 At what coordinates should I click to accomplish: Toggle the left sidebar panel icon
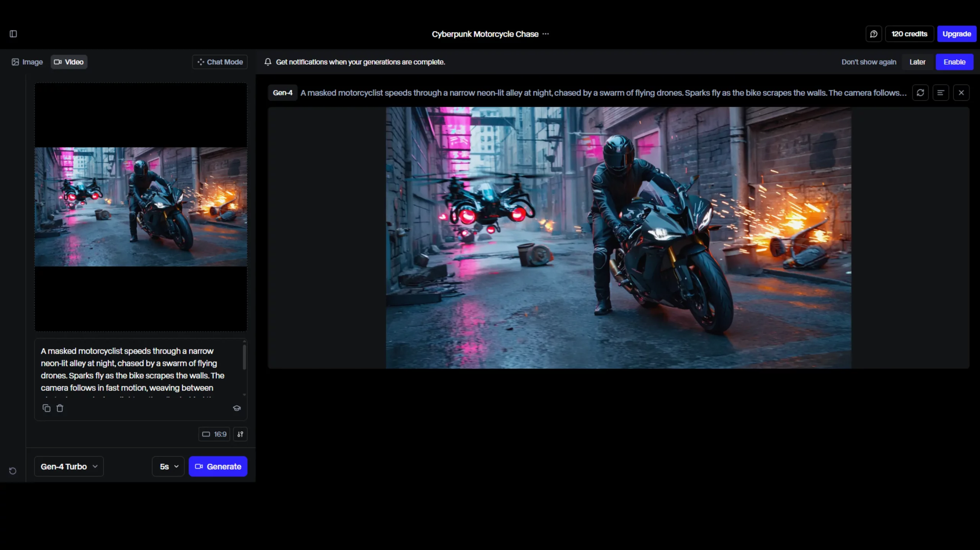13,34
